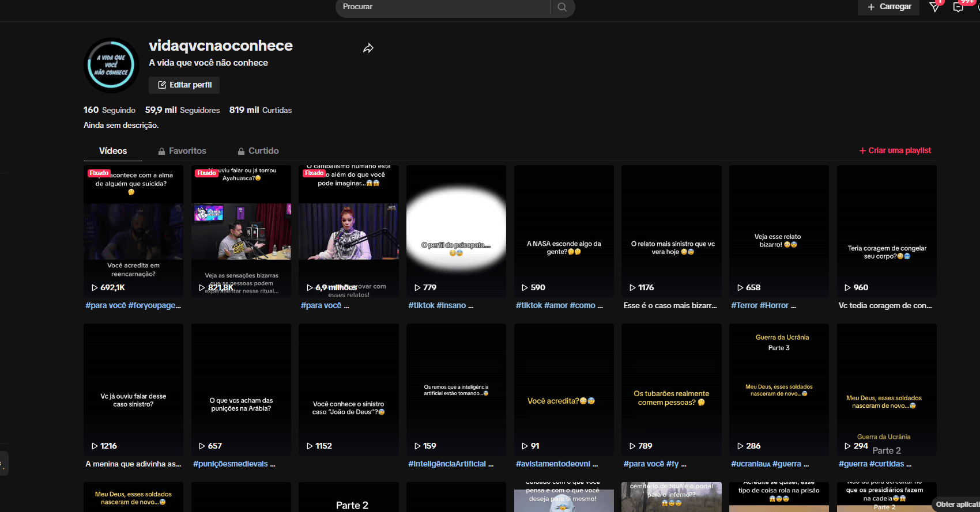
Task: Click the play icon on the 779 views video
Action: point(417,287)
